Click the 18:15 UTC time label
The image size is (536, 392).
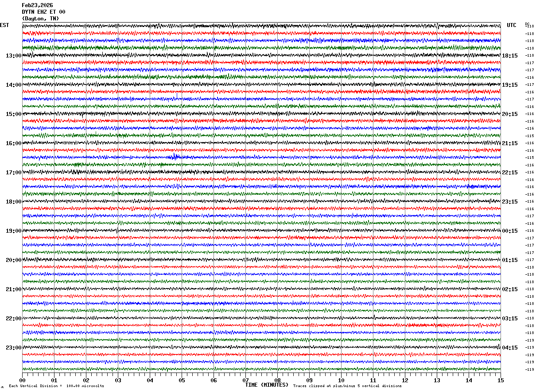tap(510, 56)
